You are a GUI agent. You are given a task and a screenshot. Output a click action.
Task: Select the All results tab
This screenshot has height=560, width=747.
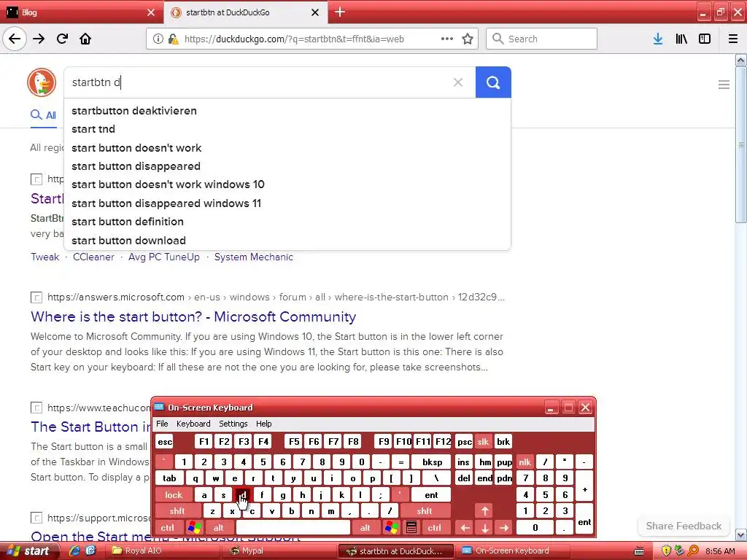[43, 115]
